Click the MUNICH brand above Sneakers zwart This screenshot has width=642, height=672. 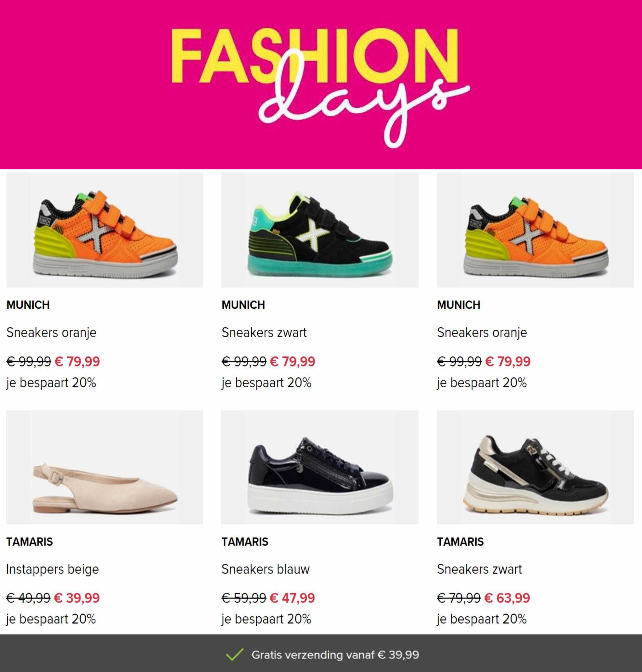(x=243, y=305)
